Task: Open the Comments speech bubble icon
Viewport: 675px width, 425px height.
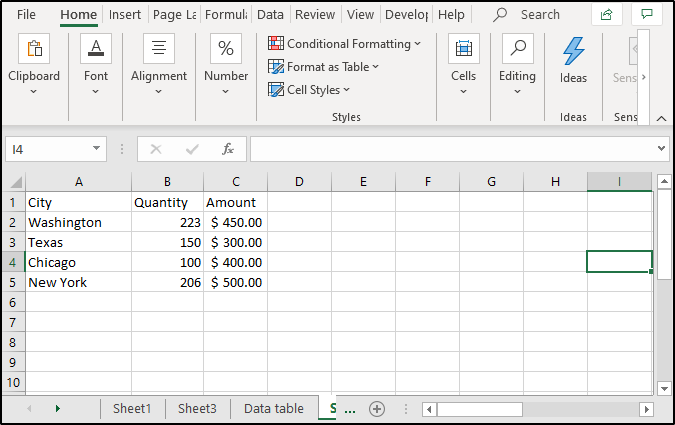Action: click(647, 15)
